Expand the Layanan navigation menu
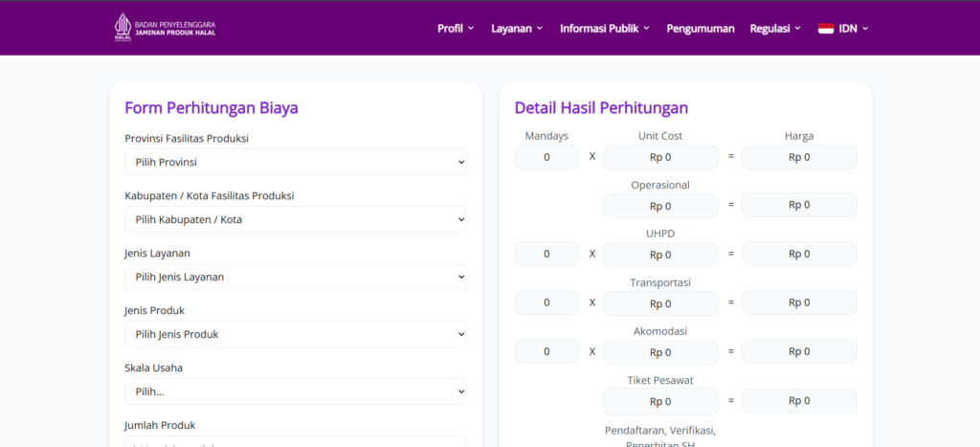This screenshot has width=980, height=447. point(517,29)
